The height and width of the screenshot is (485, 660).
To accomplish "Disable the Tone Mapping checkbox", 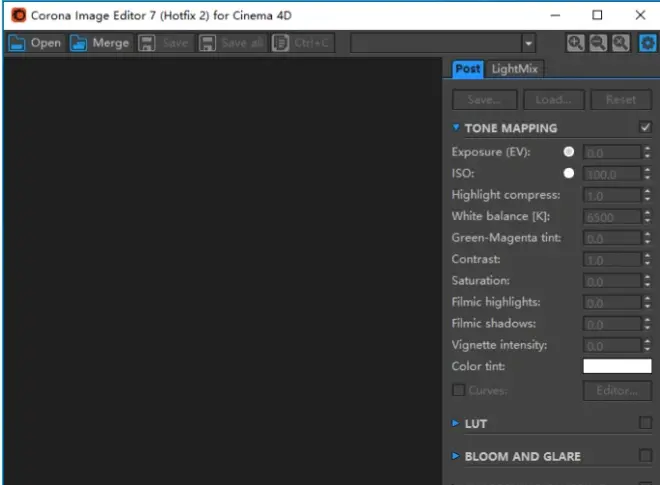I will pyautogui.click(x=645, y=128).
